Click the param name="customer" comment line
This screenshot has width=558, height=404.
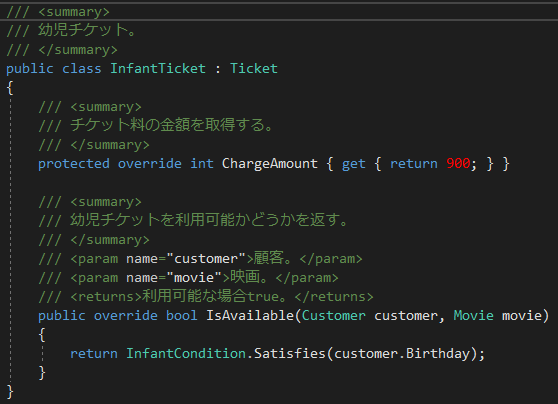[200, 258]
